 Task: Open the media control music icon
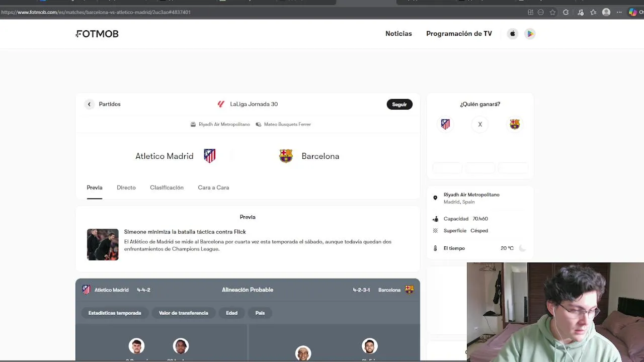(x=580, y=12)
